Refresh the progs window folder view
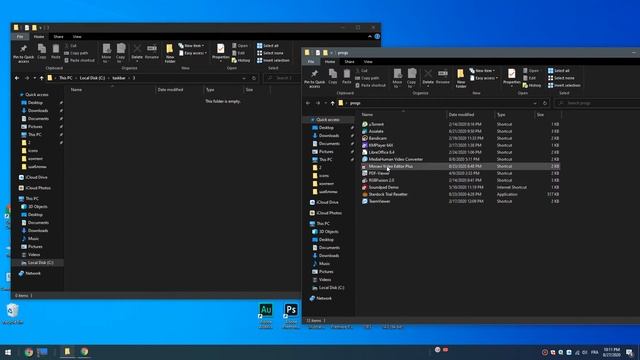The image size is (640, 360). coord(545,103)
